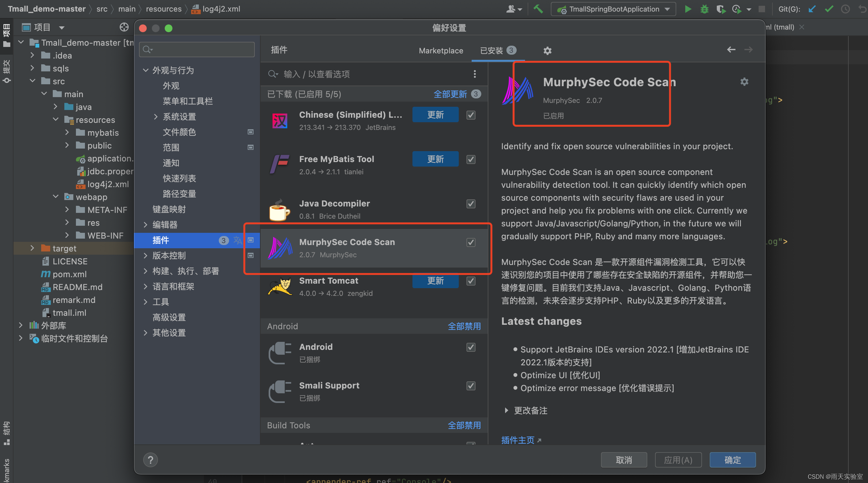Open the user account icon
The height and width of the screenshot is (483, 868).
click(x=511, y=9)
